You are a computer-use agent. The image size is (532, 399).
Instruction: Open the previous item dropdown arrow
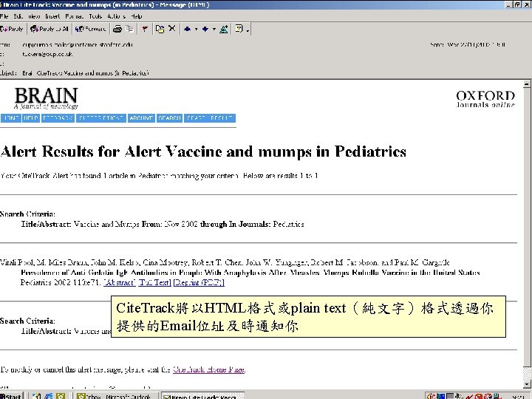click(196, 30)
